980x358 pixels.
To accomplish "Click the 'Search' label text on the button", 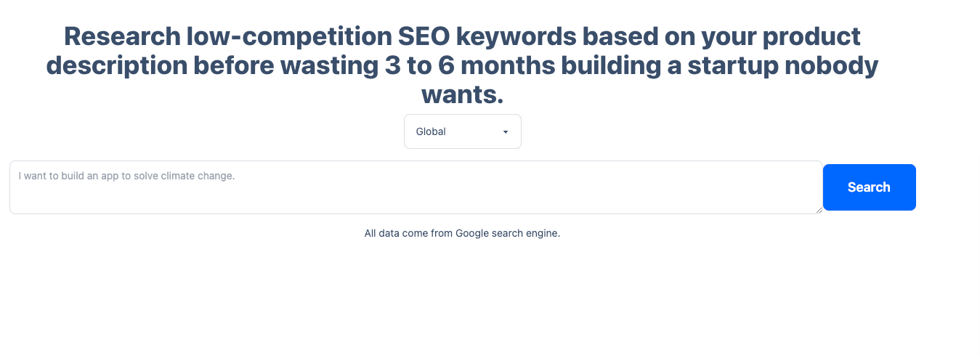I will 869,187.
